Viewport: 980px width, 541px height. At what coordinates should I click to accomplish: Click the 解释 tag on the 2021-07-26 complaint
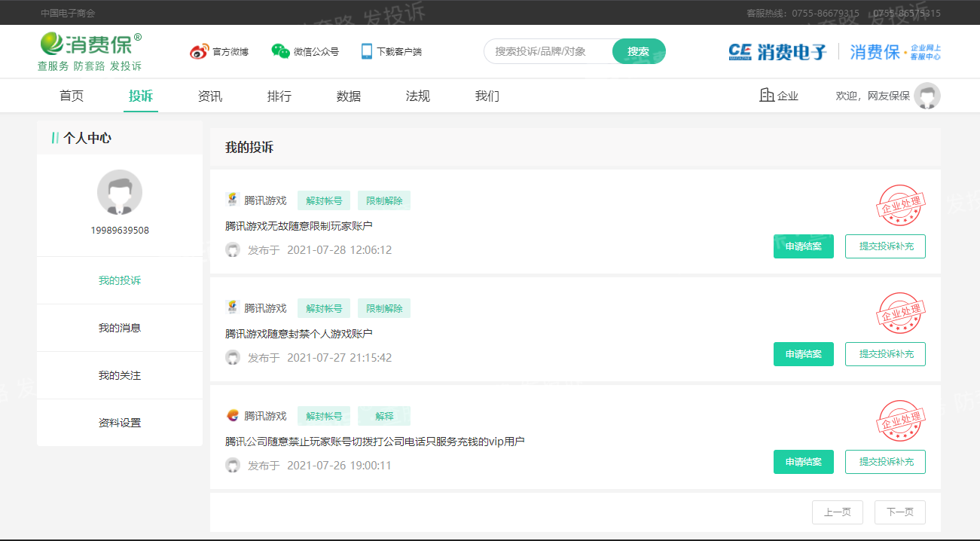(384, 416)
